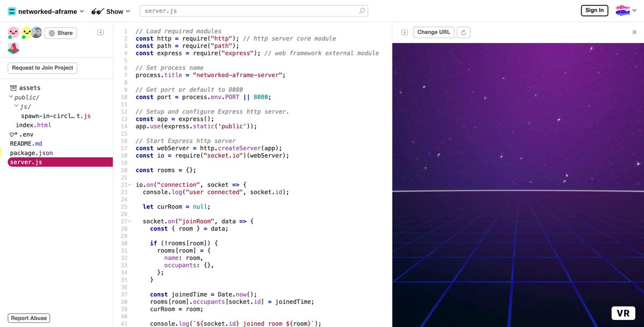Viewport: 644px width, 327px height.
Task: Collapse the file sidebar panel
Action: tap(100, 32)
